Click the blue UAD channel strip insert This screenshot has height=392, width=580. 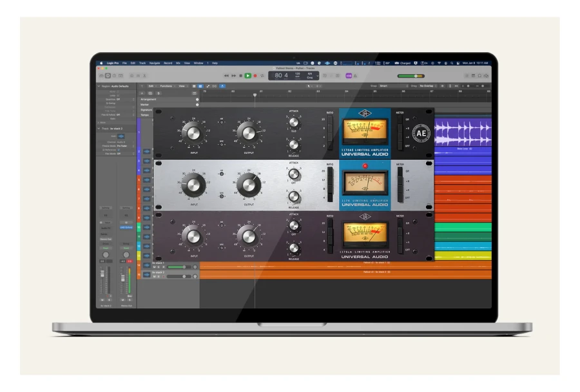click(x=126, y=227)
